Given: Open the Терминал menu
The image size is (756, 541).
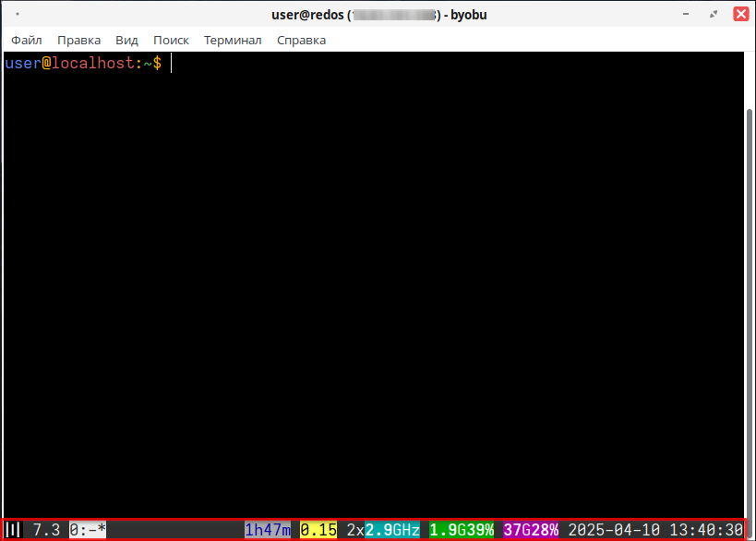Looking at the screenshot, I should (x=233, y=40).
